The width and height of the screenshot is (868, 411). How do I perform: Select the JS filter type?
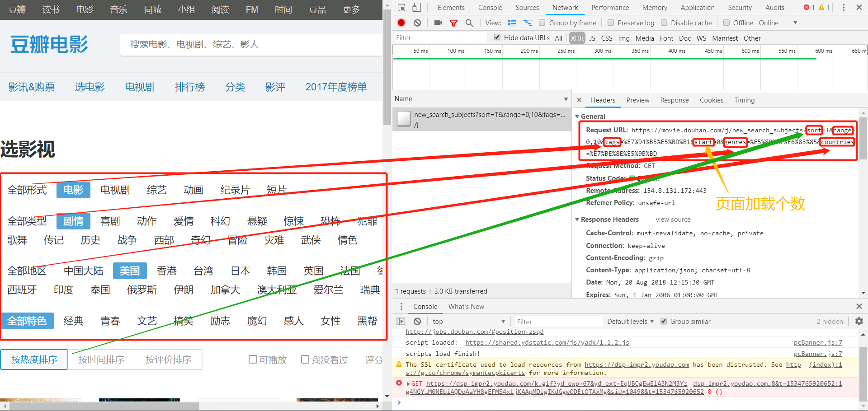pos(592,38)
